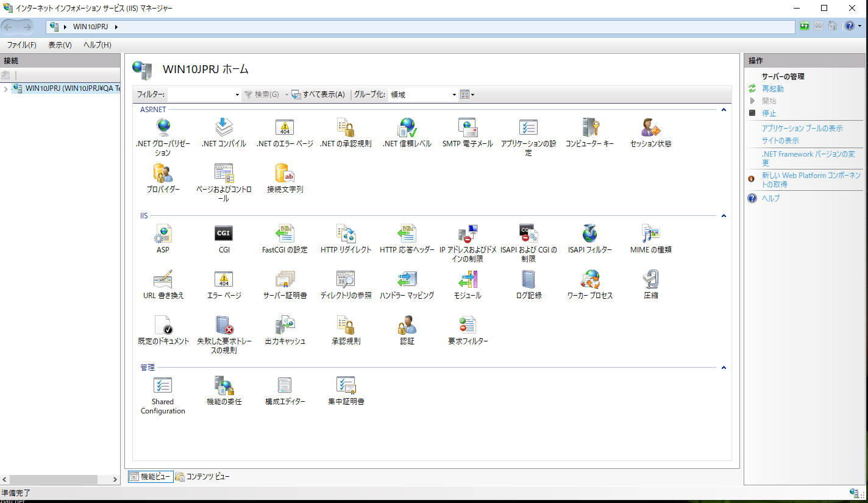Open サーバー証明書 icon

[x=285, y=280]
